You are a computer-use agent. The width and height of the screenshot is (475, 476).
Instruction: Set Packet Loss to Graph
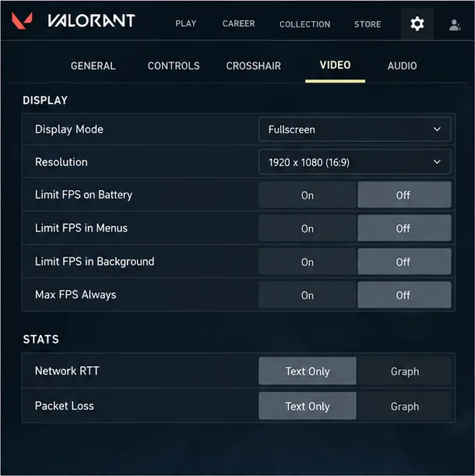pos(405,406)
